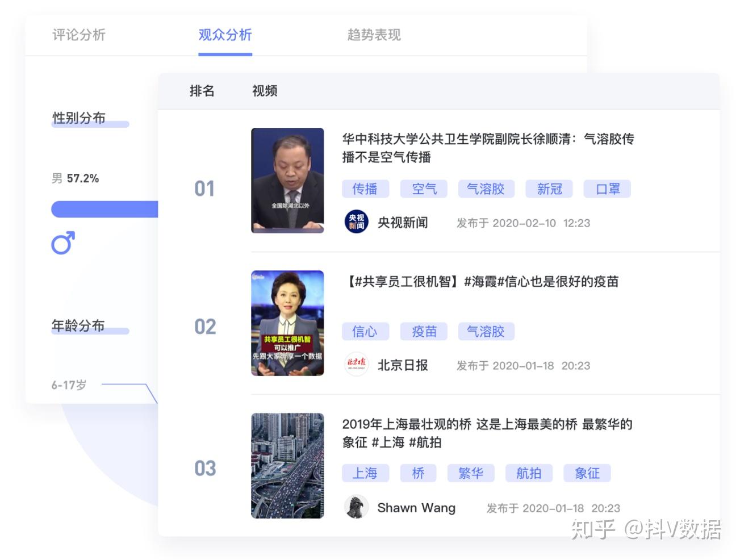
Task: Click the 航拍 tag
Action: pos(529,473)
